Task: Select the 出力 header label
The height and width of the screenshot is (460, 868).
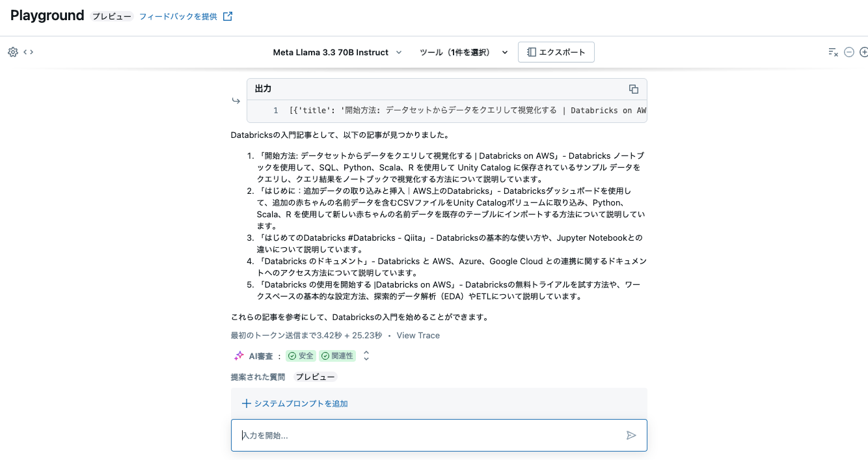Action: pyautogui.click(x=263, y=88)
